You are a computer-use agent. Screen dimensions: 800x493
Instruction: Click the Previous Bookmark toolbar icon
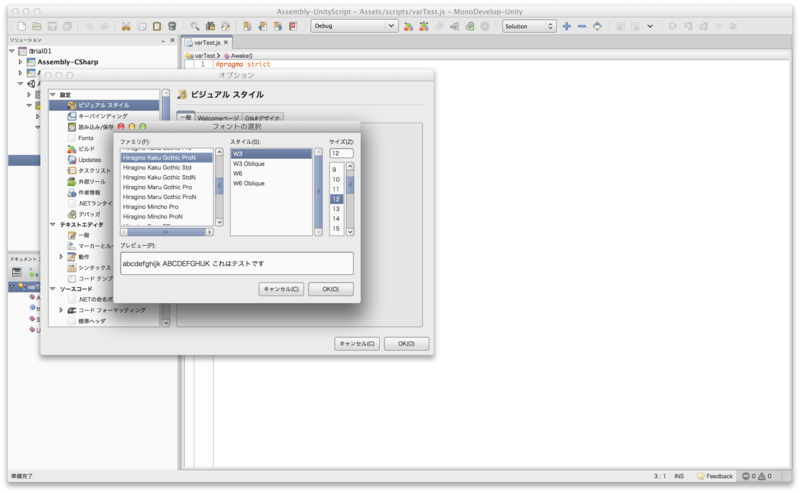pyautogui.click(x=262, y=26)
